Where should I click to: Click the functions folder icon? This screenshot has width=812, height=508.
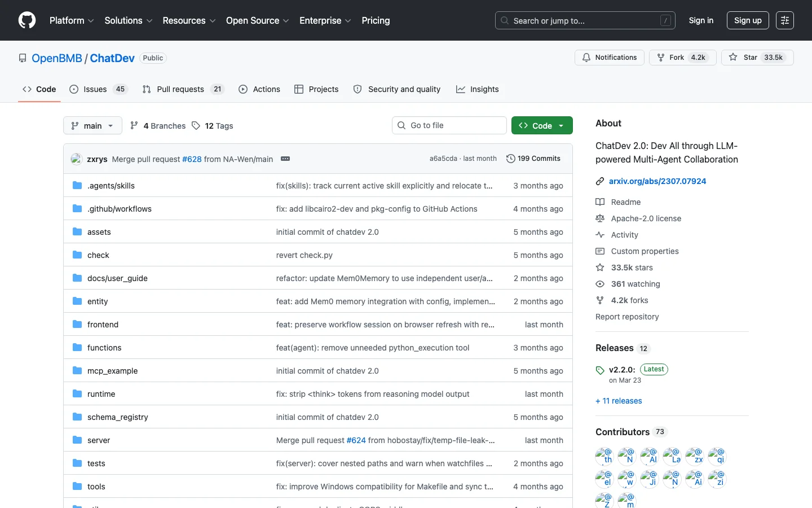[x=77, y=348]
